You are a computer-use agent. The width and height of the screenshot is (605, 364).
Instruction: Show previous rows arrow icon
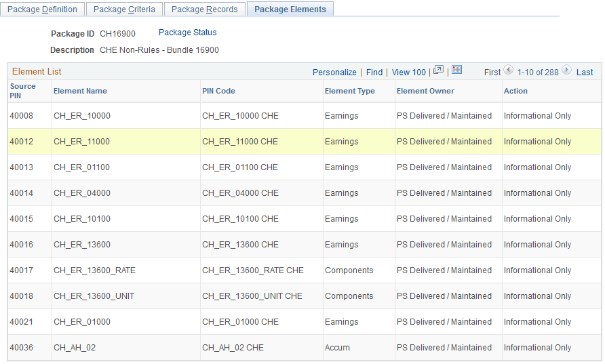[509, 70]
